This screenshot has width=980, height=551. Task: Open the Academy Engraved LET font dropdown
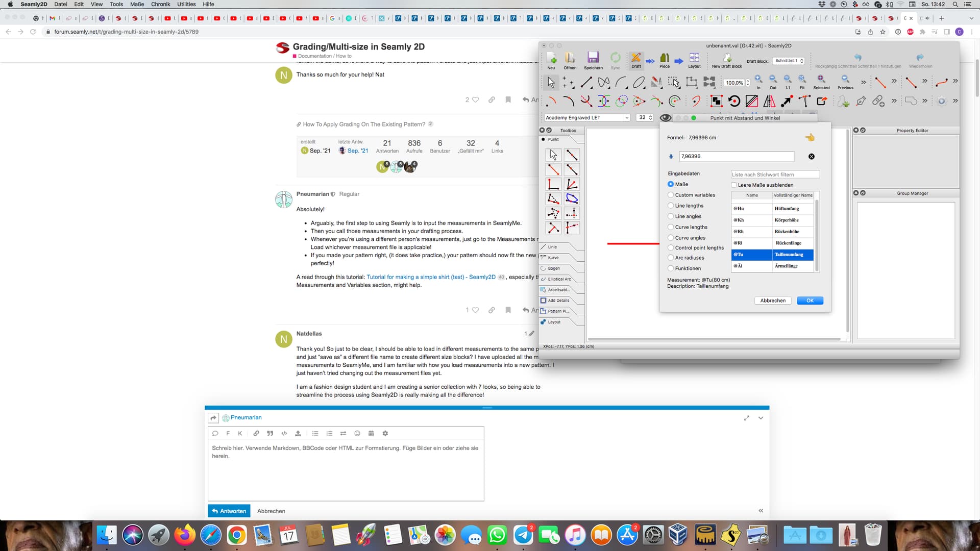coord(587,118)
